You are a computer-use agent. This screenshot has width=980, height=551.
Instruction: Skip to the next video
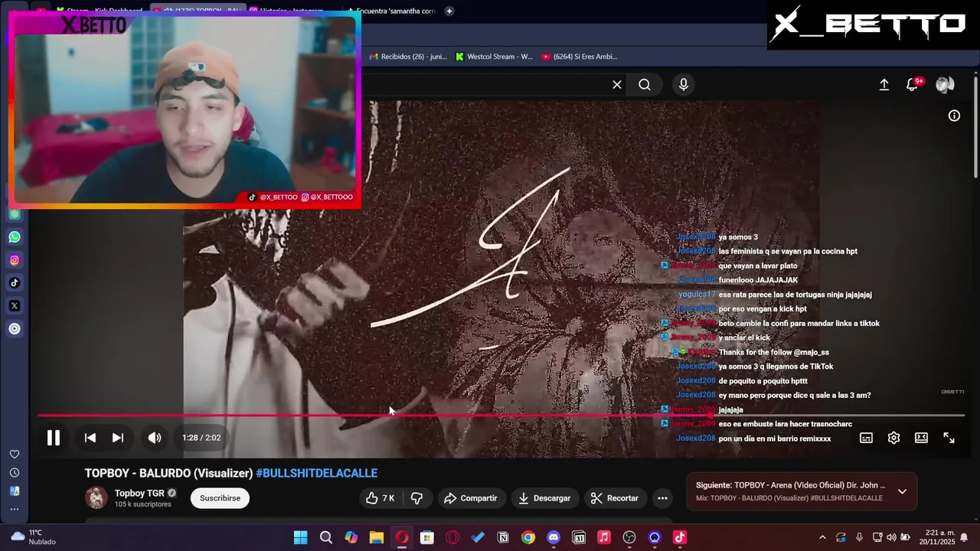click(118, 438)
